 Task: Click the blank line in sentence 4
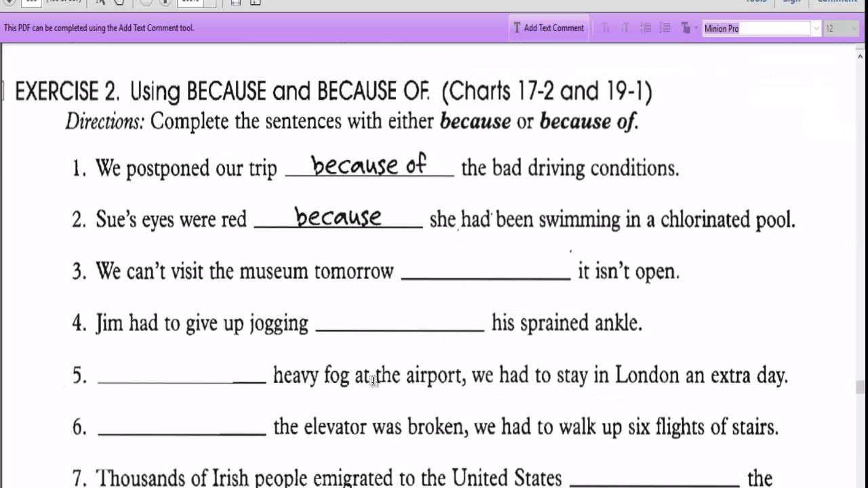click(400, 324)
